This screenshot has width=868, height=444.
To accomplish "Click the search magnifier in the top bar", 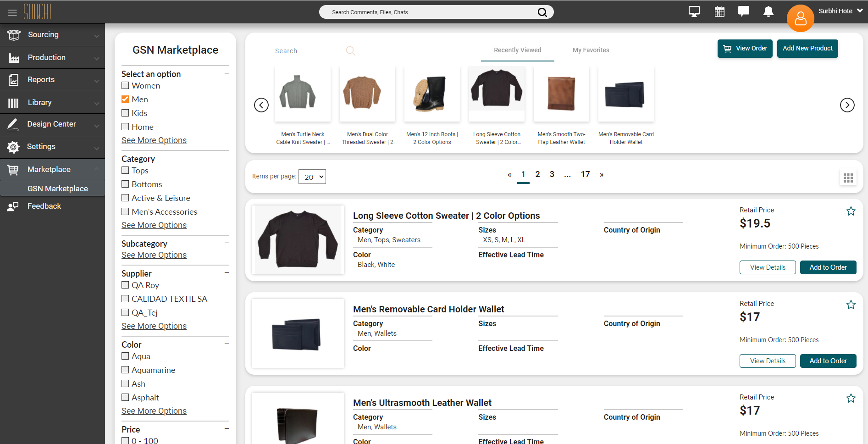I will 542,12.
